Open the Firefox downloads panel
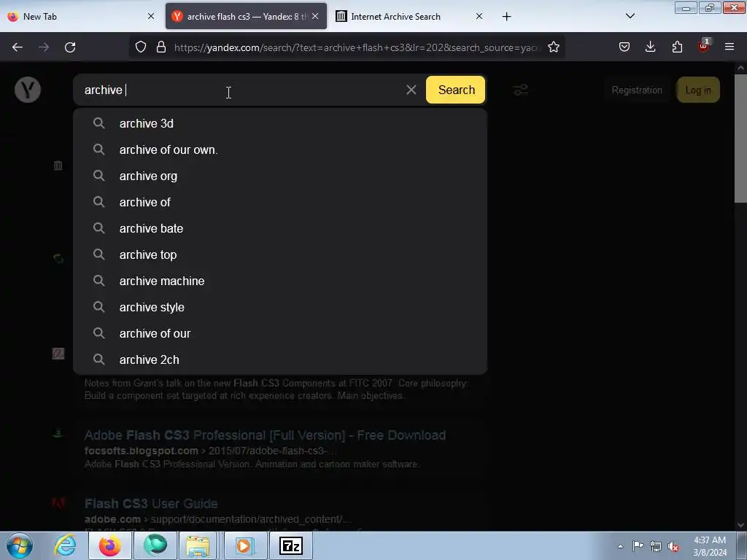The width and height of the screenshot is (747, 560). point(650,47)
